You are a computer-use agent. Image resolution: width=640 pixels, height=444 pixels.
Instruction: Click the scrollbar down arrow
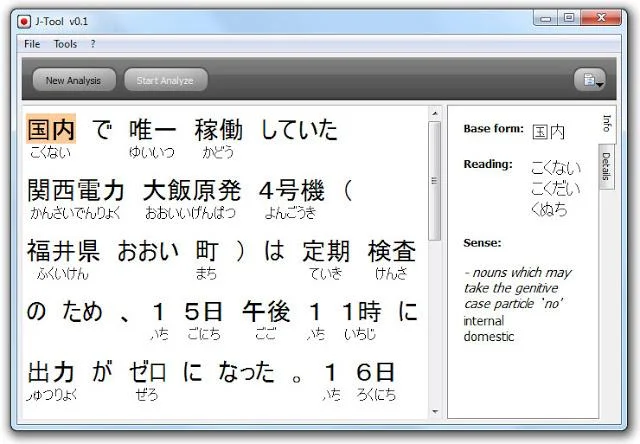point(435,412)
